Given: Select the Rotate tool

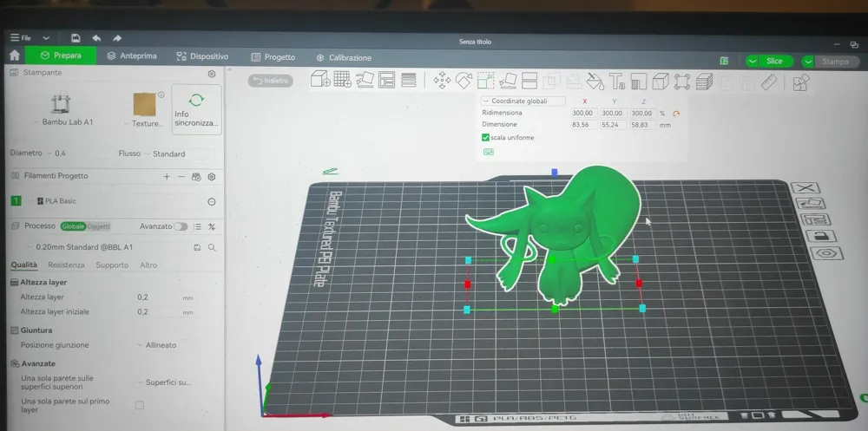Looking at the screenshot, I should (464, 81).
